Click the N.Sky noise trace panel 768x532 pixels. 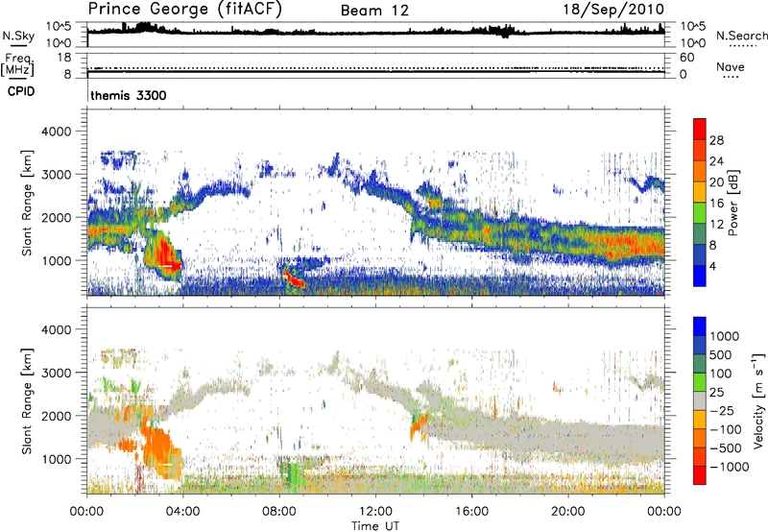click(375, 35)
